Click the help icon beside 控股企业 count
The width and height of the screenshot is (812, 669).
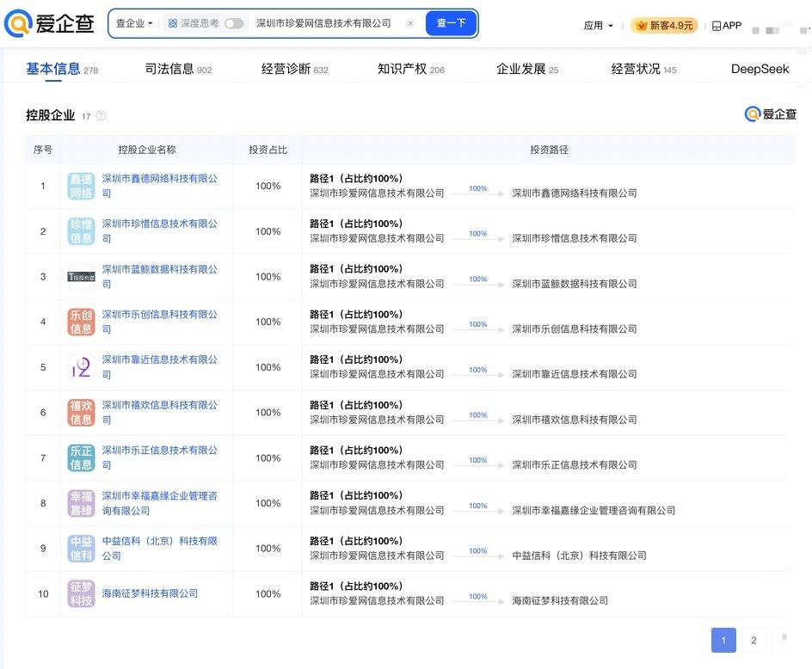pyautogui.click(x=101, y=116)
